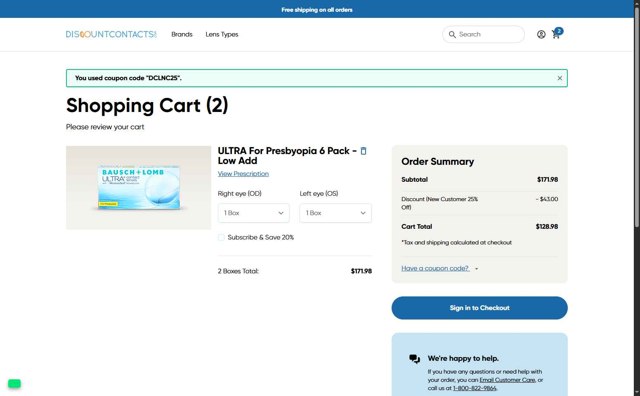The image size is (640, 396).
Task: Click the 'We're happy to help.' heading
Action: pyautogui.click(x=463, y=358)
